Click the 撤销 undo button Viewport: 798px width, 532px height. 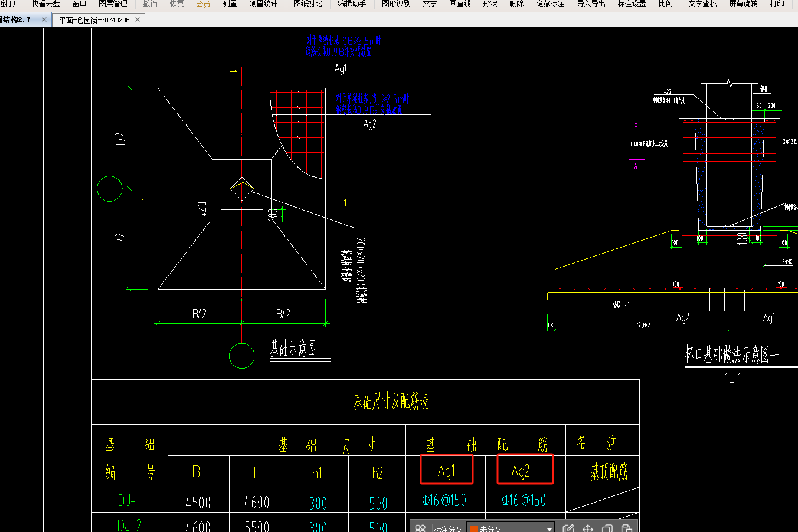tap(151, 4)
